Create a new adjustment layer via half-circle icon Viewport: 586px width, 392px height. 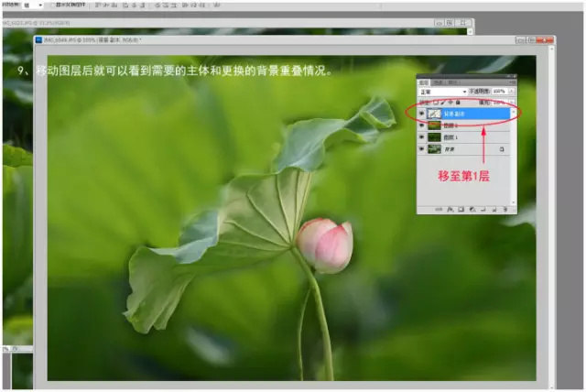click(x=472, y=209)
